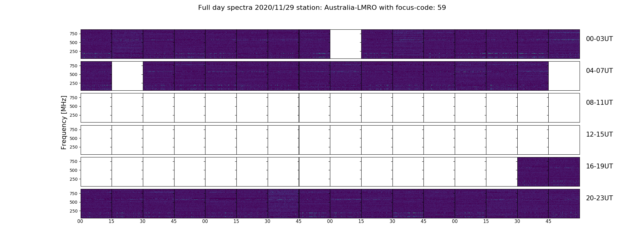644x245 pixels.
Task: Click the last blank segment in the 12-15UT row
Action: click(564, 140)
